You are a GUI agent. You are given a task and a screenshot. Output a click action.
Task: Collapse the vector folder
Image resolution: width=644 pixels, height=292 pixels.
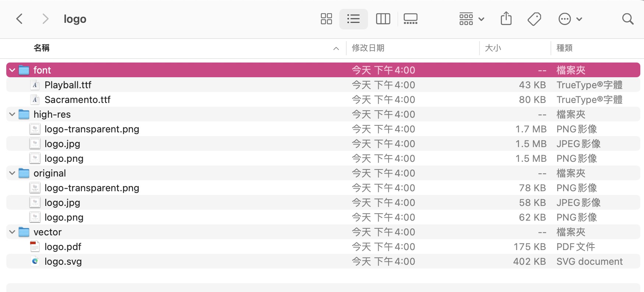pos(12,232)
